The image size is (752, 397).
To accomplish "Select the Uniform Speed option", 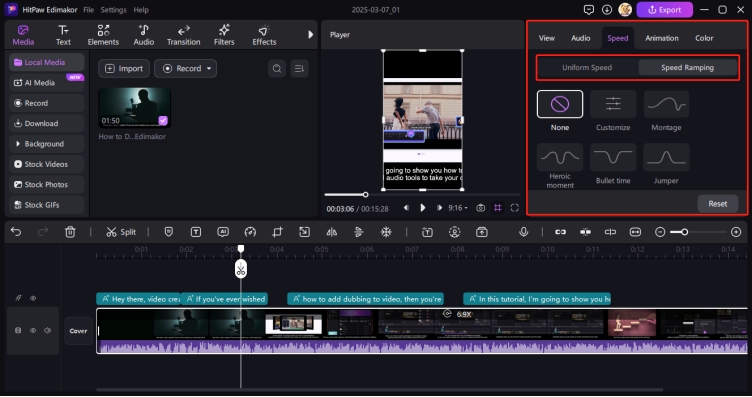I will tap(587, 68).
